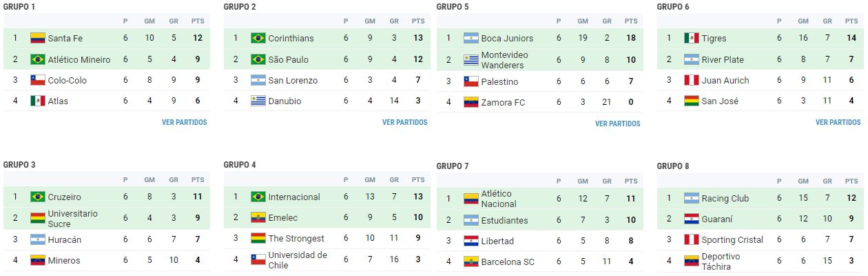Click the Colombia flag beside Santa Fe
This screenshot has width=868, height=276.
tap(38, 39)
